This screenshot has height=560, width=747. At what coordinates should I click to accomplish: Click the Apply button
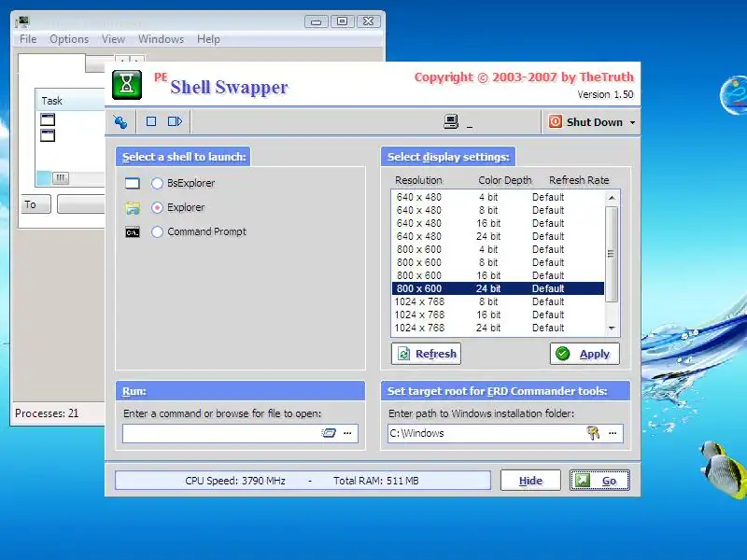585,354
